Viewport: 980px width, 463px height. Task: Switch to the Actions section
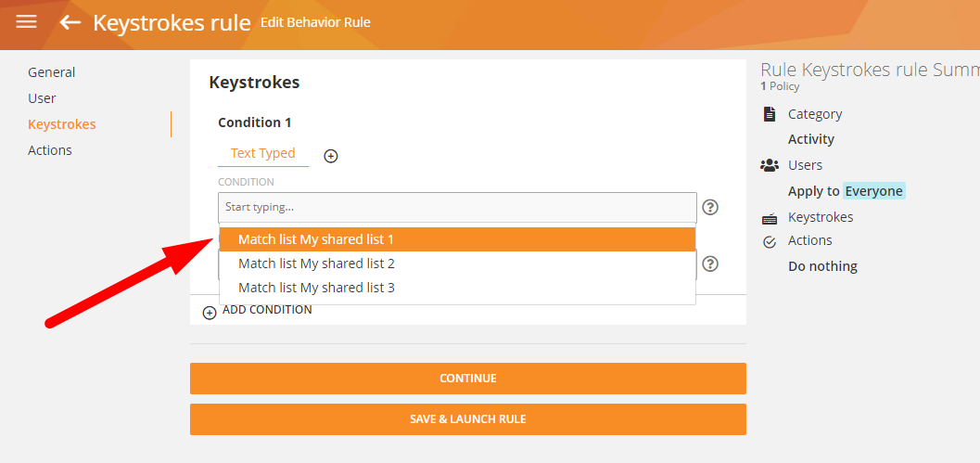[x=50, y=150]
